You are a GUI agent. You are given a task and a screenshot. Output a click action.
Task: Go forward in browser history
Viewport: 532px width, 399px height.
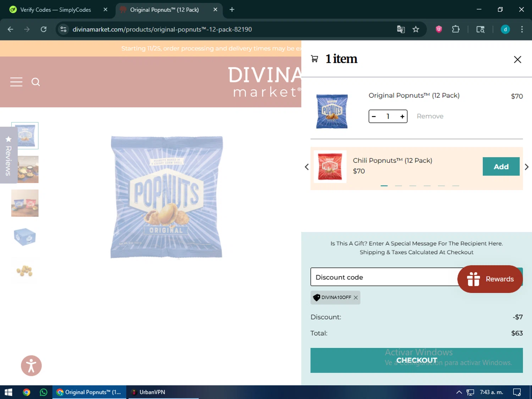point(27,29)
